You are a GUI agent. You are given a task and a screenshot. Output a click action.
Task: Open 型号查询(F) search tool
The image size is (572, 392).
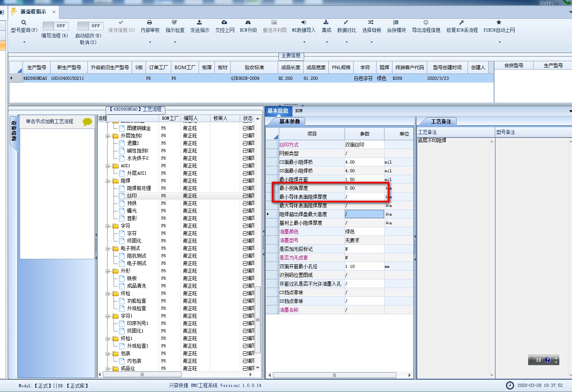(24, 26)
